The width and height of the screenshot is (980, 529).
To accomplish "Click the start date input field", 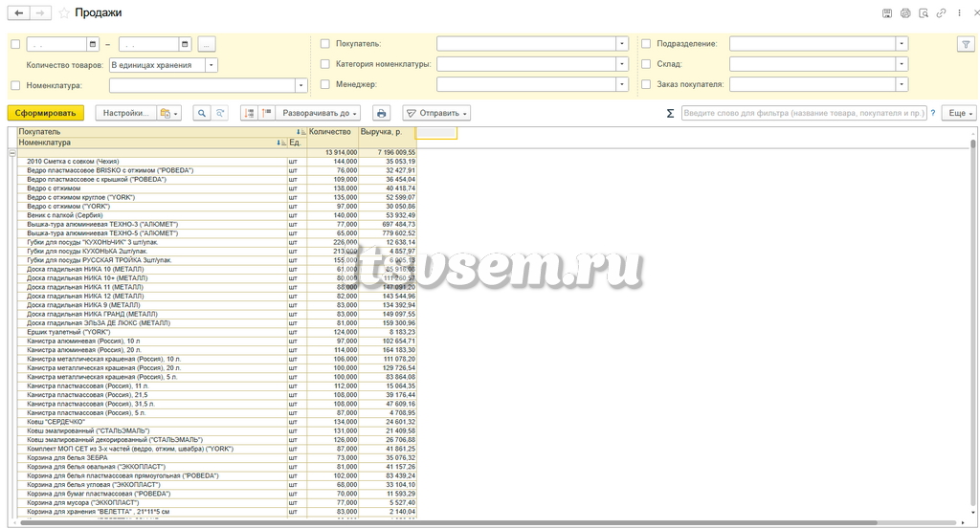I will [56, 44].
